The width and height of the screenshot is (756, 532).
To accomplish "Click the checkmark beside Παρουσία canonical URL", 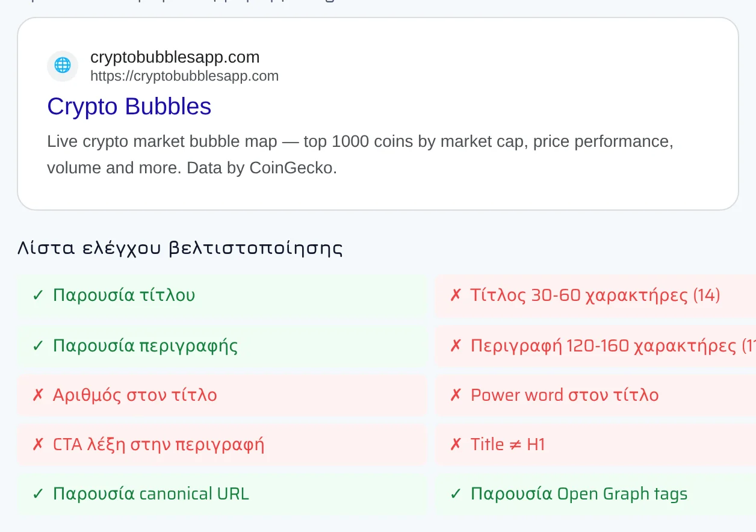I will (38, 494).
